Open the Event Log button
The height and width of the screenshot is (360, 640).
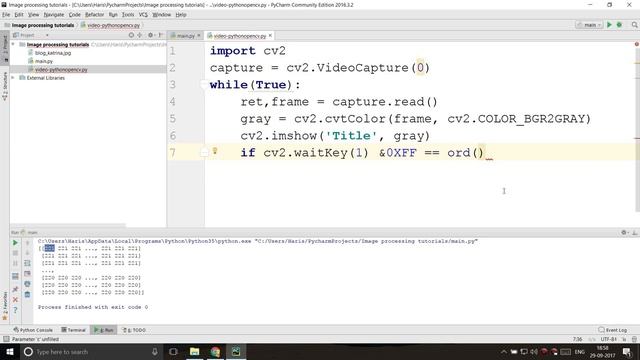[x=613, y=330]
